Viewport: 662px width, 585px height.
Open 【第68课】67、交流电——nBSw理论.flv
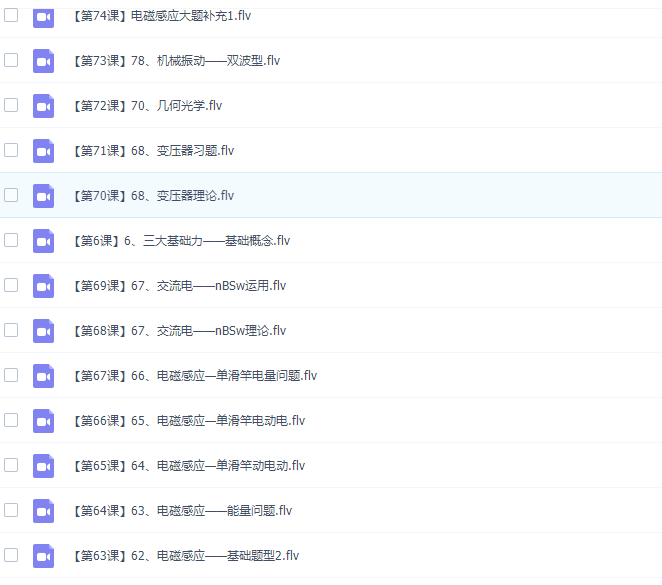[179, 331]
